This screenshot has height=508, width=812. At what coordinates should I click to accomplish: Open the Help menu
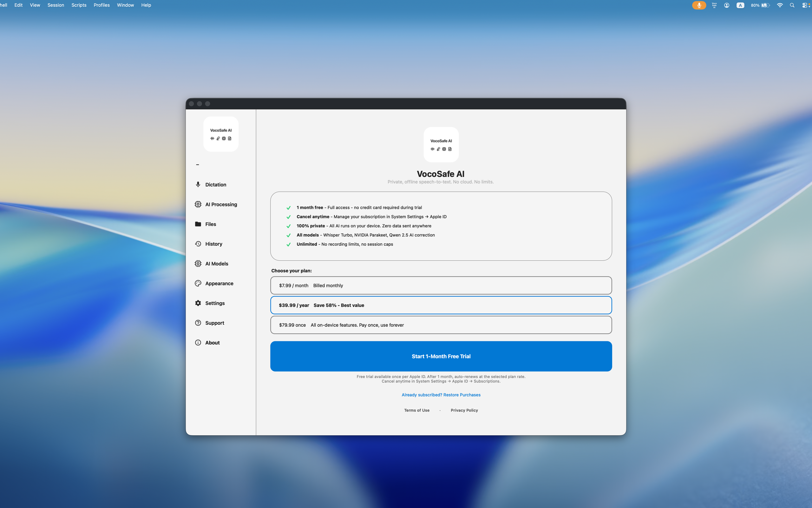point(146,5)
